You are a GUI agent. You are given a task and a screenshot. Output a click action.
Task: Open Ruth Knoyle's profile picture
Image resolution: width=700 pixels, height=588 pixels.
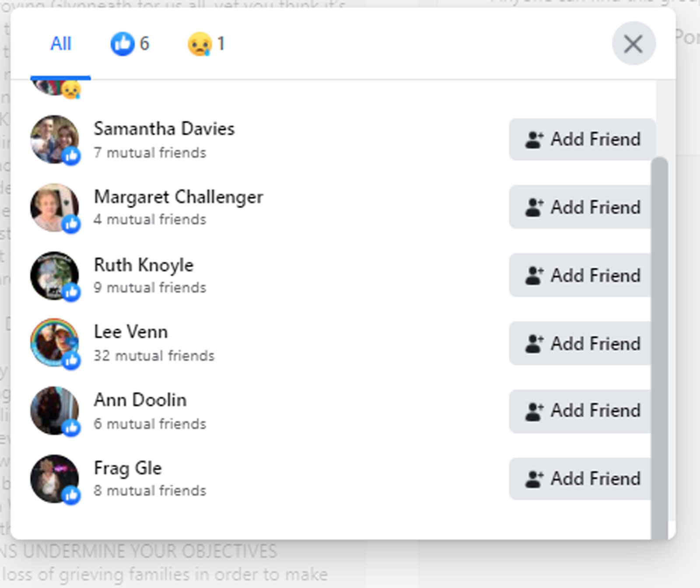coord(54,276)
